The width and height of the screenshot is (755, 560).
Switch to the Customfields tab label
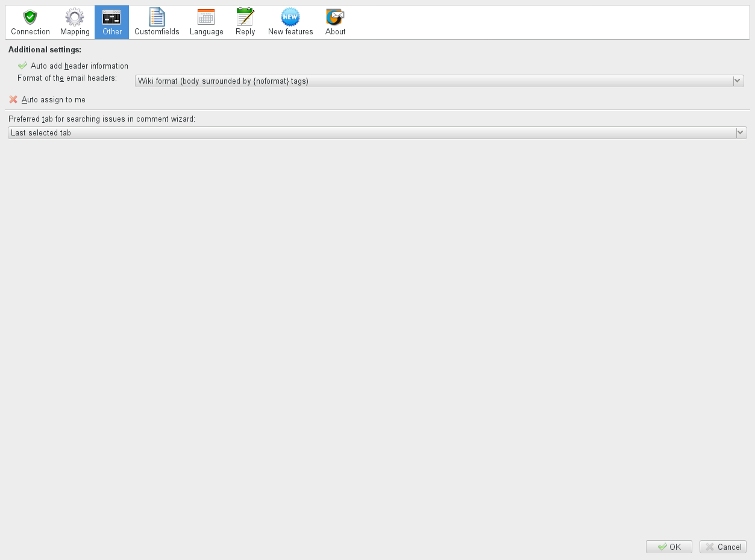[x=157, y=32]
